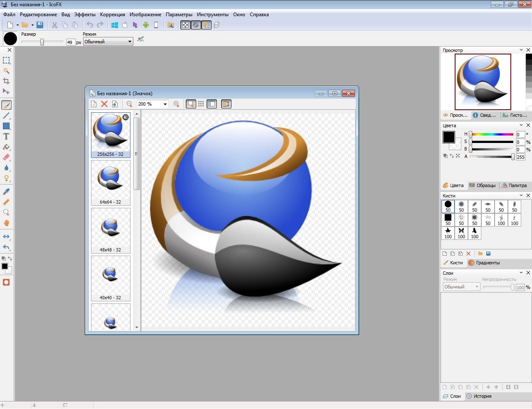Click the mobile phone icon in the toolbar
Image resolution: width=532 pixels, height=409 pixels.
[x=156, y=25]
